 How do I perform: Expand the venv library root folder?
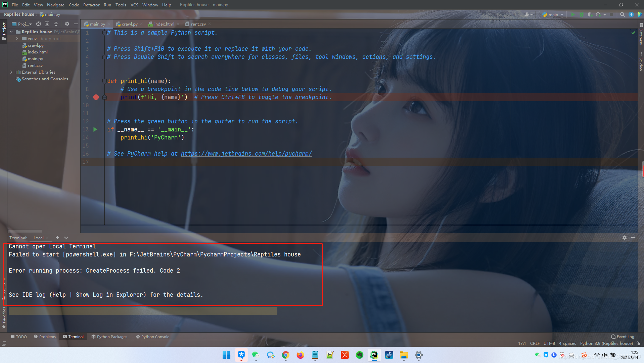tap(17, 38)
